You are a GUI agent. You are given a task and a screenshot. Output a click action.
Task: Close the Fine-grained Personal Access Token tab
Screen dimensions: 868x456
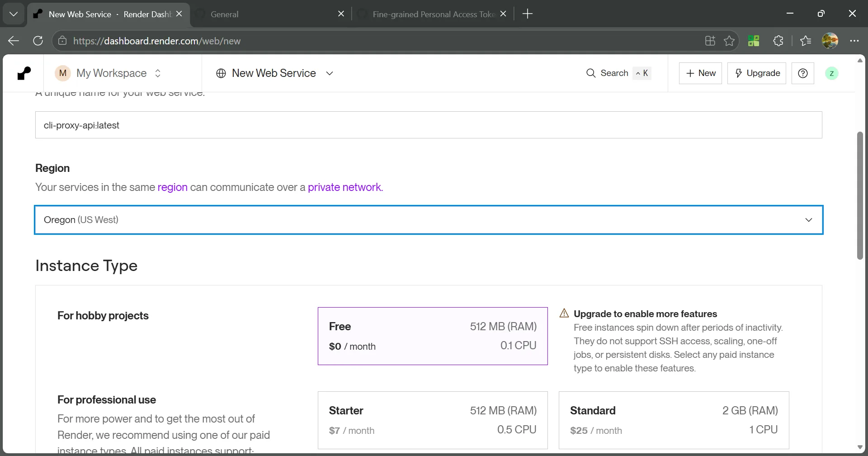[503, 14]
